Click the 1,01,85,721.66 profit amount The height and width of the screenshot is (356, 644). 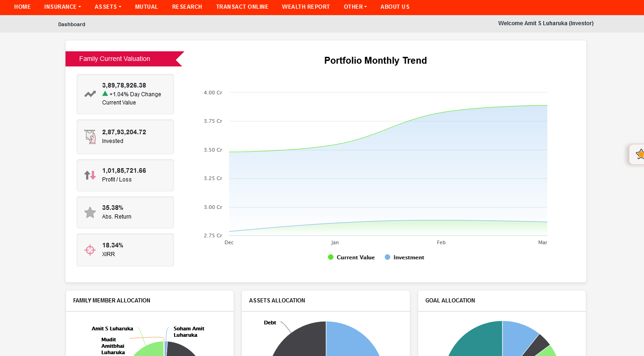point(124,170)
